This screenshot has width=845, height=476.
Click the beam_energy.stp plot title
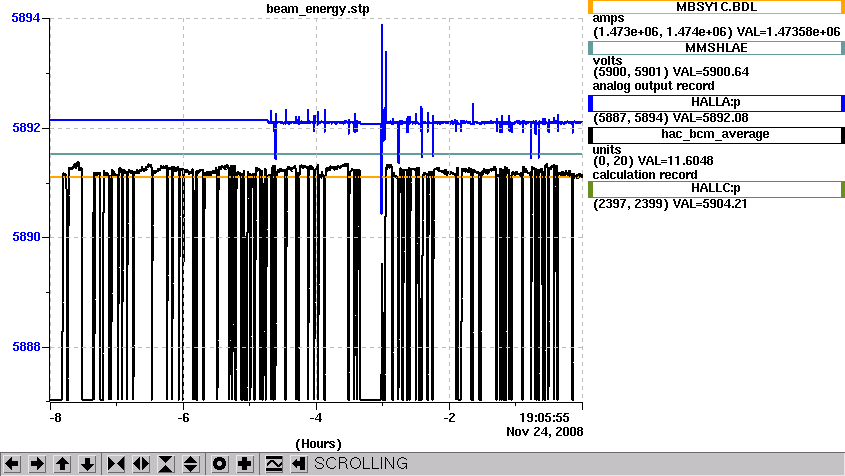tap(318, 9)
